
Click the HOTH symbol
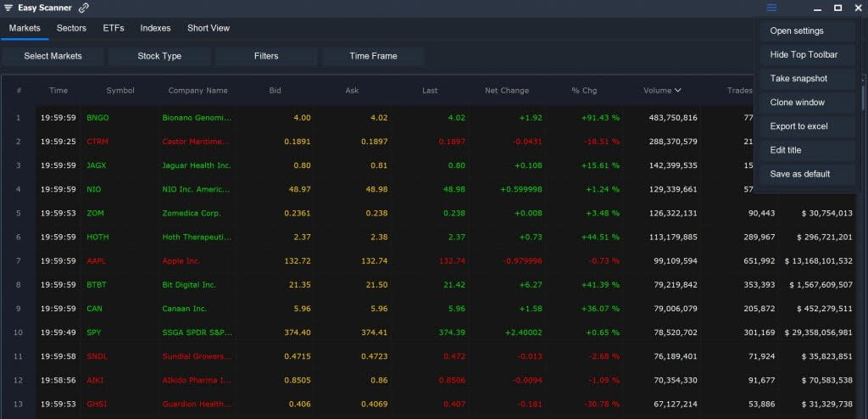tap(98, 237)
